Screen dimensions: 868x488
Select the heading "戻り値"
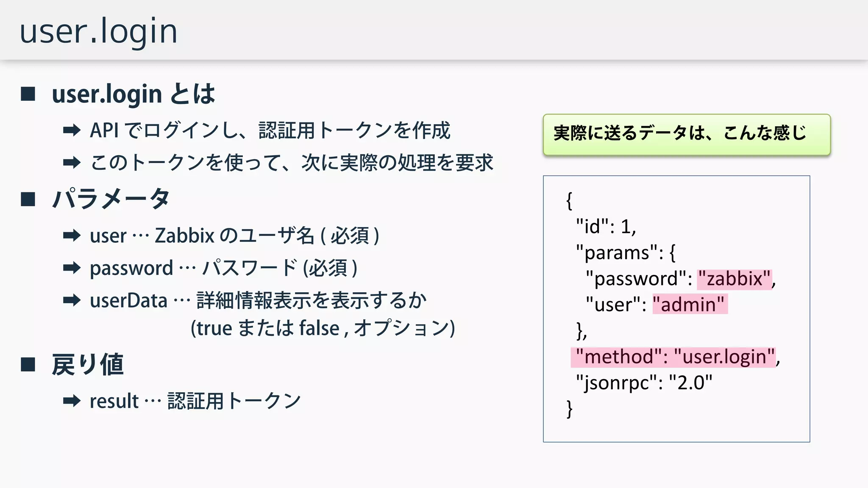pos(88,364)
